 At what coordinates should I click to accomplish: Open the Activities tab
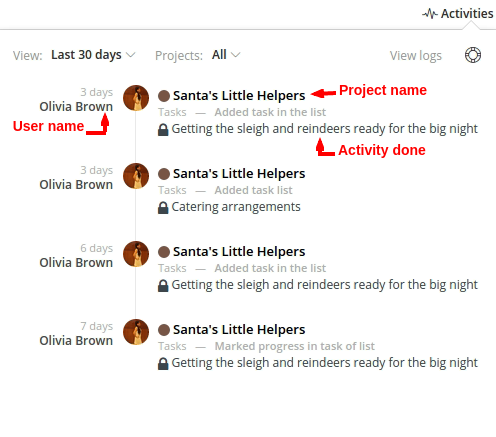pyautogui.click(x=458, y=14)
